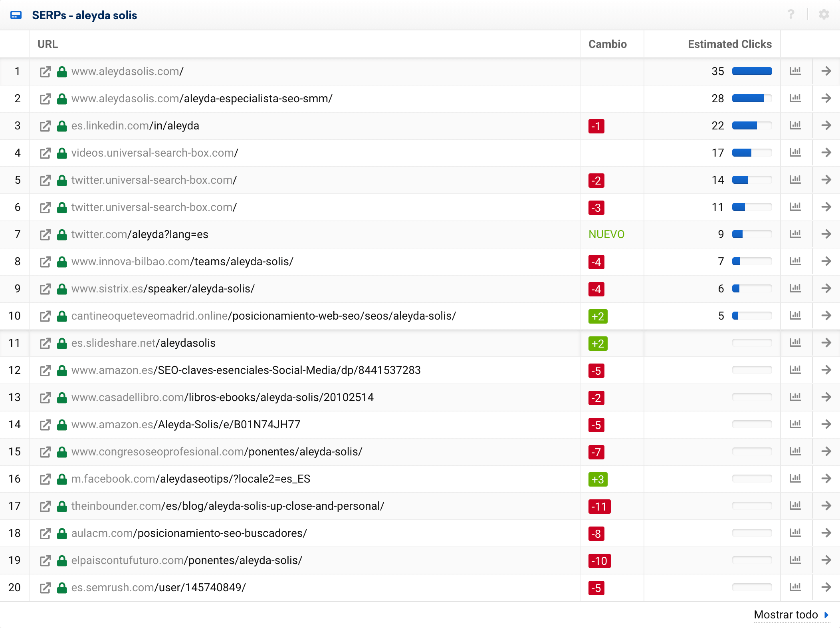Show history chart for es.linkedin.com row
This screenshot has height=628, width=840.
coord(795,126)
